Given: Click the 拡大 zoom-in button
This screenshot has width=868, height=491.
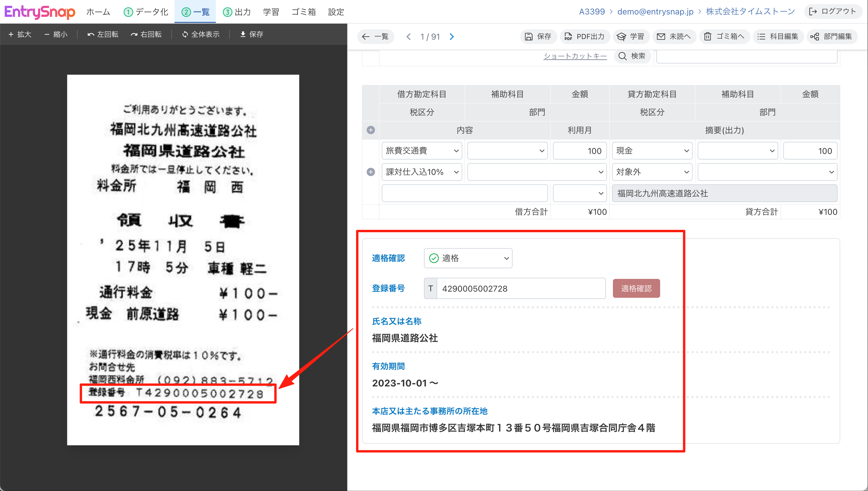Looking at the screenshot, I should click(x=20, y=34).
